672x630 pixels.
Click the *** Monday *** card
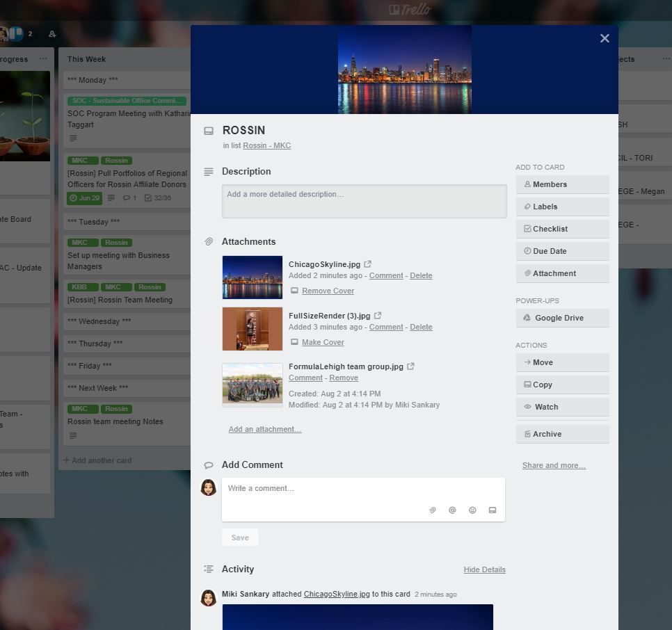[127, 80]
